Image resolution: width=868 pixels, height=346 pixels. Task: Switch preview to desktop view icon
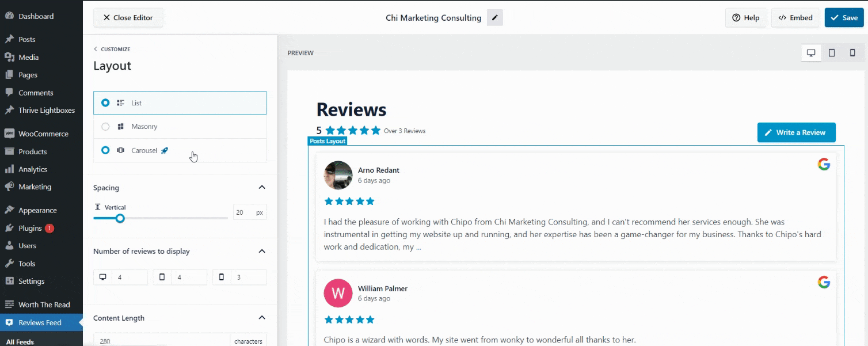coord(811,53)
